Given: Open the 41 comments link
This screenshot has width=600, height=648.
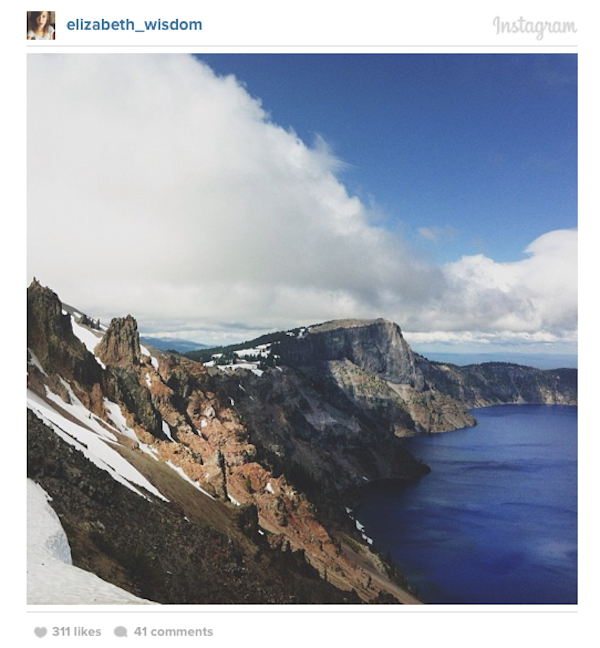Looking at the screenshot, I should [x=173, y=632].
